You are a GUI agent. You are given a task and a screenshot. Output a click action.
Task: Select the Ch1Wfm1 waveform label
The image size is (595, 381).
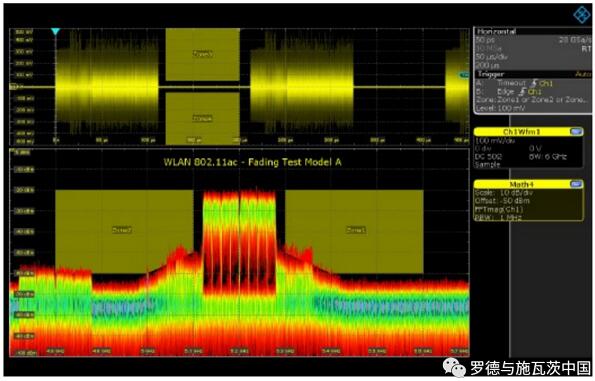[x=521, y=132]
